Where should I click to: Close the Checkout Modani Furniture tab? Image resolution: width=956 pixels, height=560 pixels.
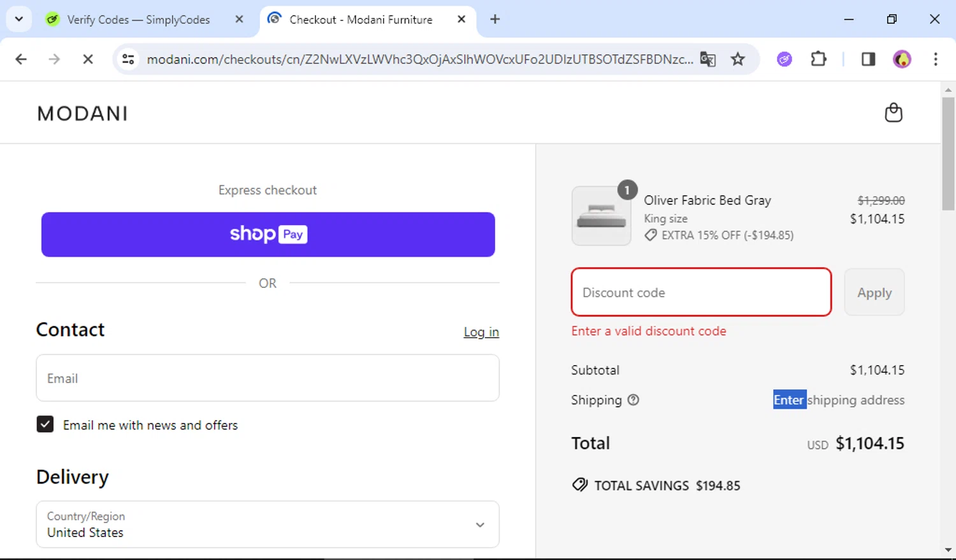pos(461,19)
